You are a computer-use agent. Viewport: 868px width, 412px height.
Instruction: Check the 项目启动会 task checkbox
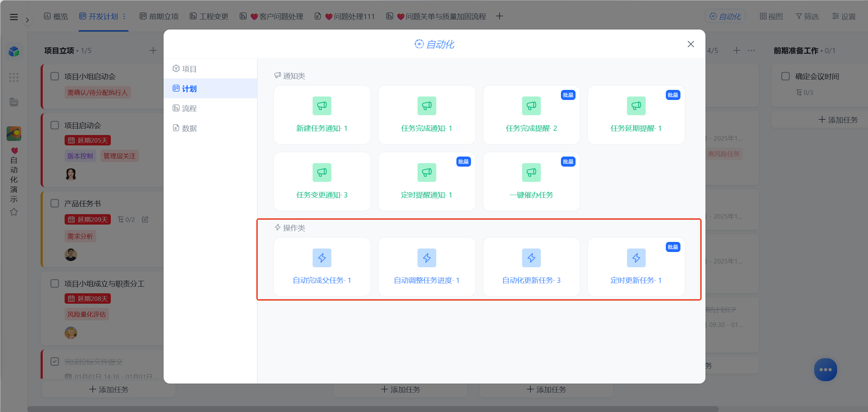coord(55,125)
